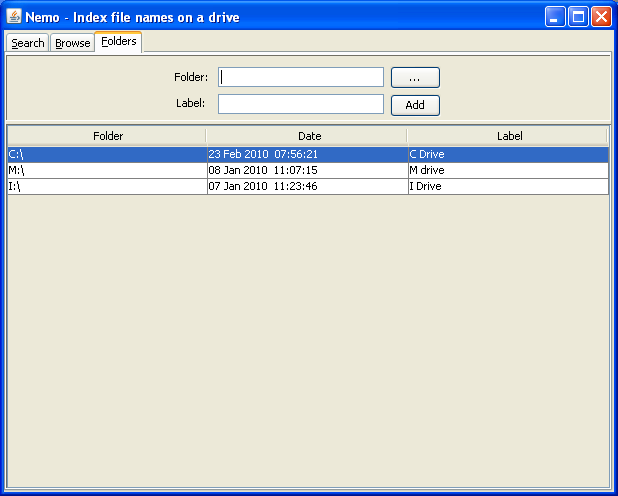Click the Date column header

307,136
